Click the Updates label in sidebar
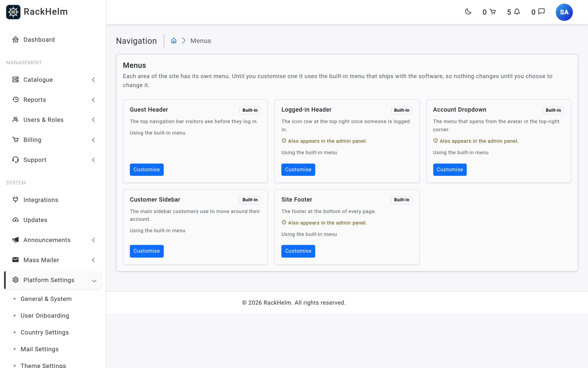Screen dimensions: 588x368 coord(35,220)
